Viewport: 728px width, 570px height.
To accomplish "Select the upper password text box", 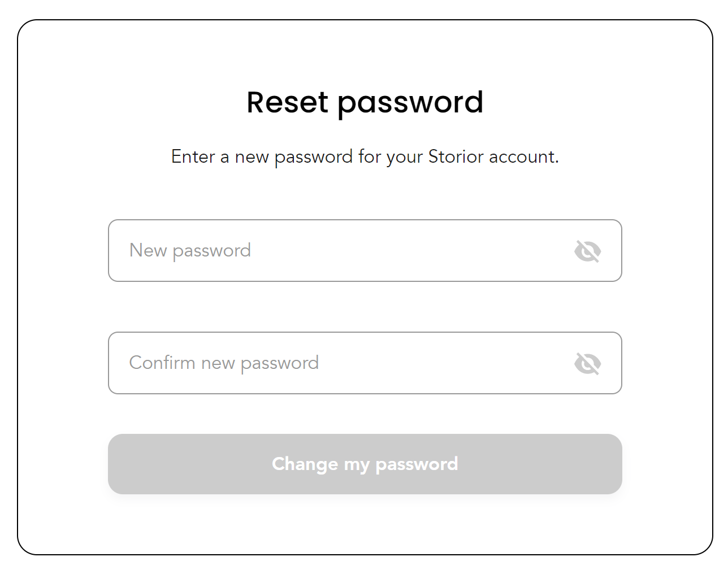I will (x=365, y=250).
